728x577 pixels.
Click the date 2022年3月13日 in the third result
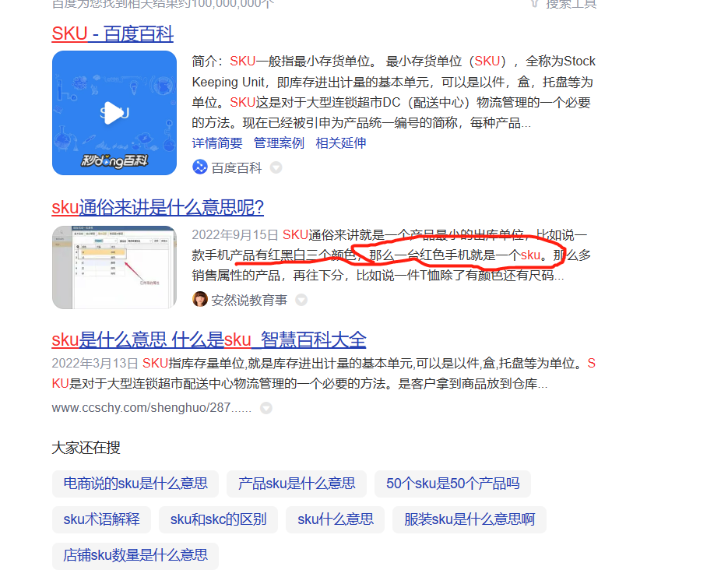pos(95,363)
